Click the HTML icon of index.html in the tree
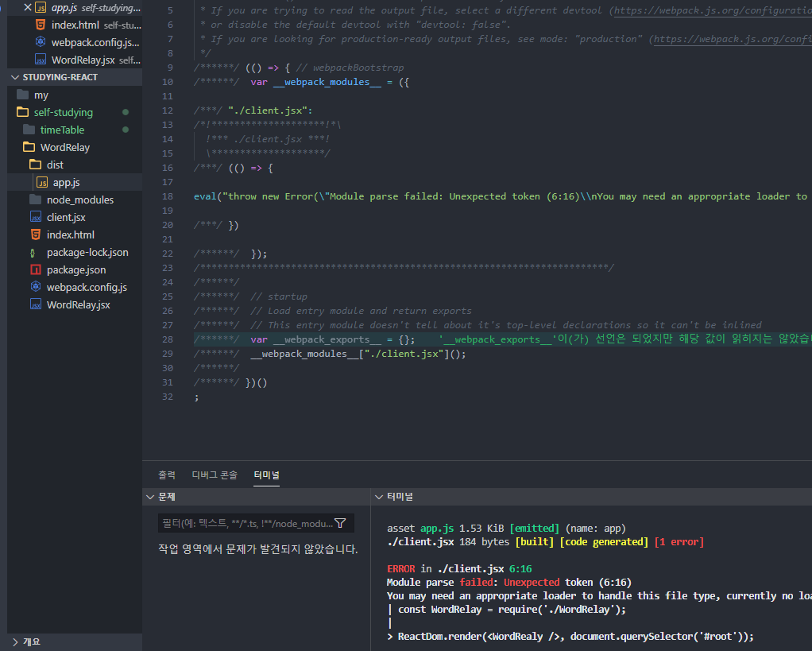 coord(35,234)
